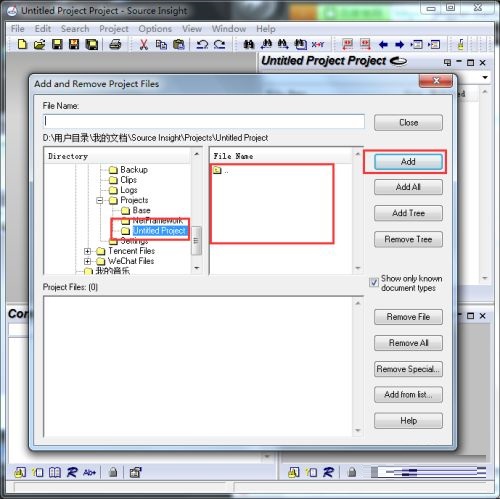
Task: Expand the Tencent Files folder
Action: pos(87,251)
